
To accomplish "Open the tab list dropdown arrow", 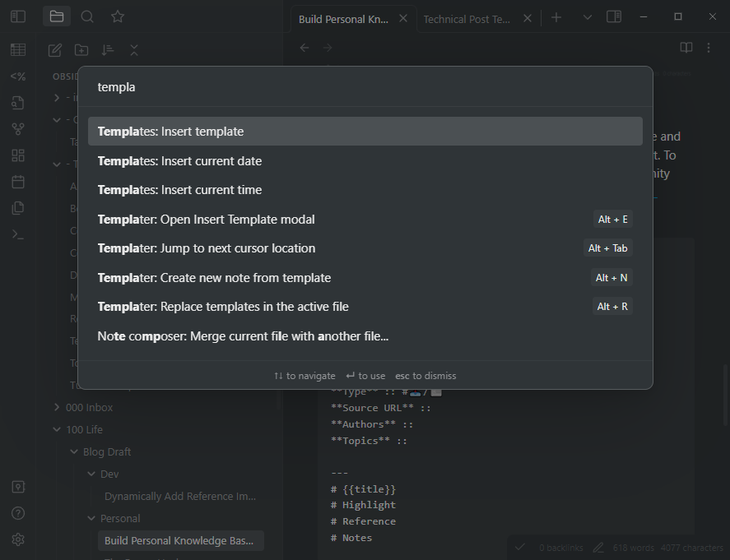I will coord(587,16).
